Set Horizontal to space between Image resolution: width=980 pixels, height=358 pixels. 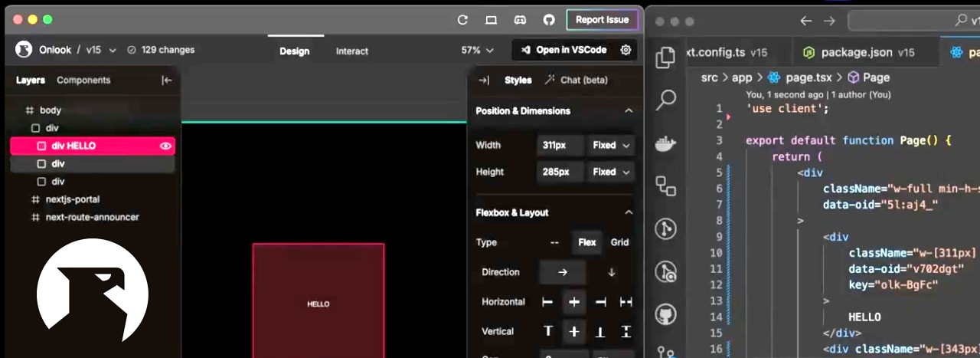[626, 302]
